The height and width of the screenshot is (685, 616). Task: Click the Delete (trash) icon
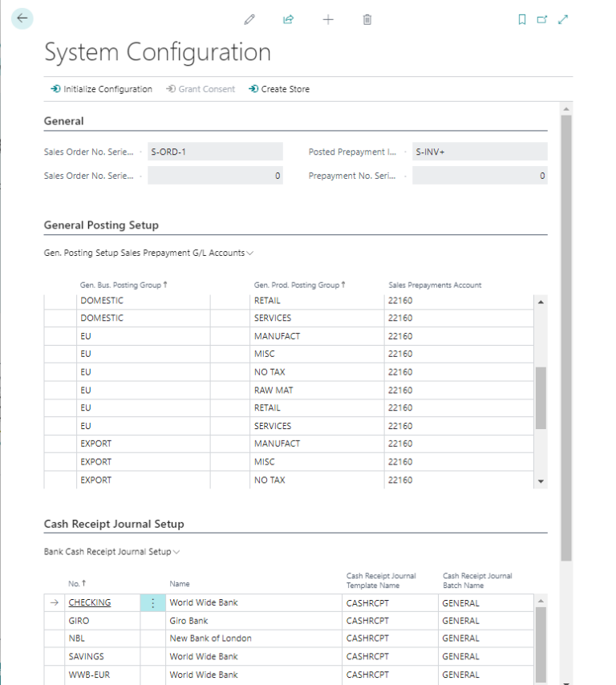367,19
